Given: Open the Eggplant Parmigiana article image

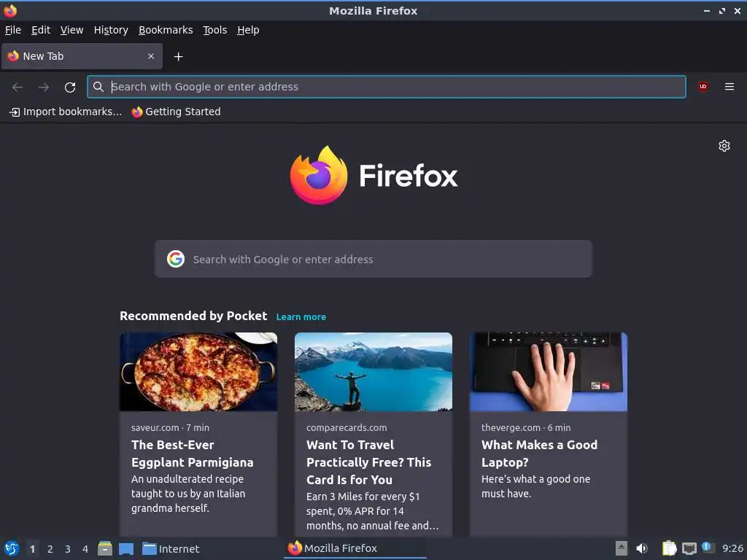Looking at the screenshot, I should coord(198,372).
